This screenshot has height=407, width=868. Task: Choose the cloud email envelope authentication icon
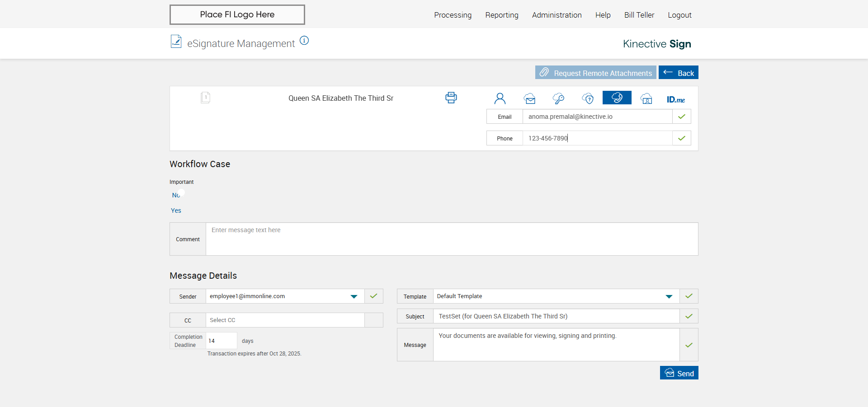point(529,98)
